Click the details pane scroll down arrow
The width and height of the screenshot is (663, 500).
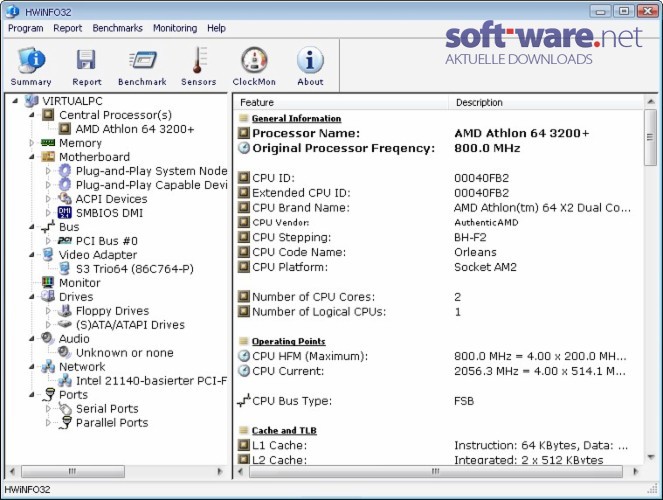(650, 457)
